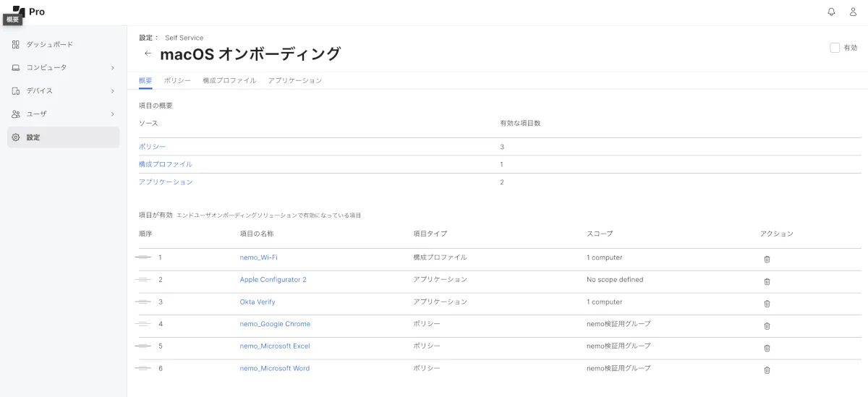
Task: Go to ダッシュボード in the sidebar
Action: click(49, 45)
